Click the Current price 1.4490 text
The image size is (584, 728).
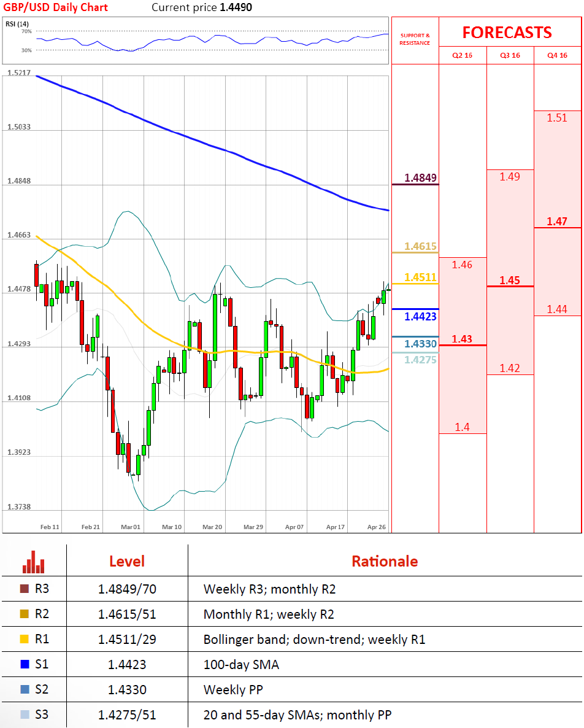click(x=202, y=7)
